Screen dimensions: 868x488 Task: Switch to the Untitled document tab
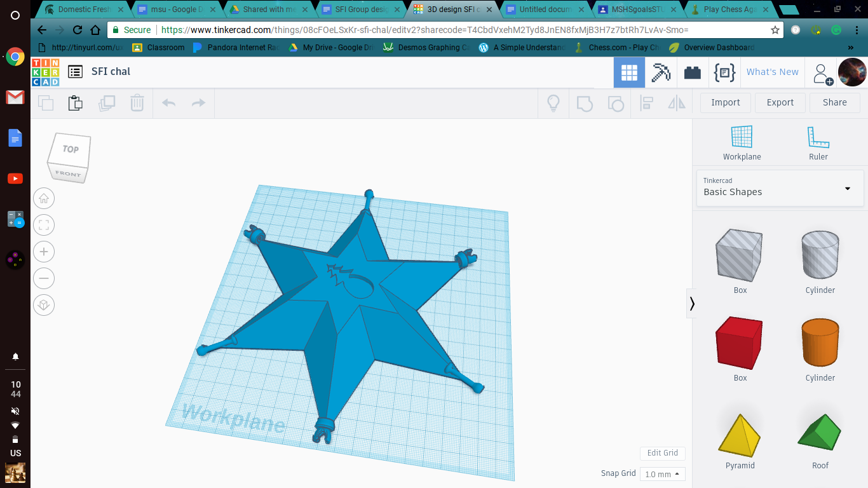pyautogui.click(x=545, y=10)
